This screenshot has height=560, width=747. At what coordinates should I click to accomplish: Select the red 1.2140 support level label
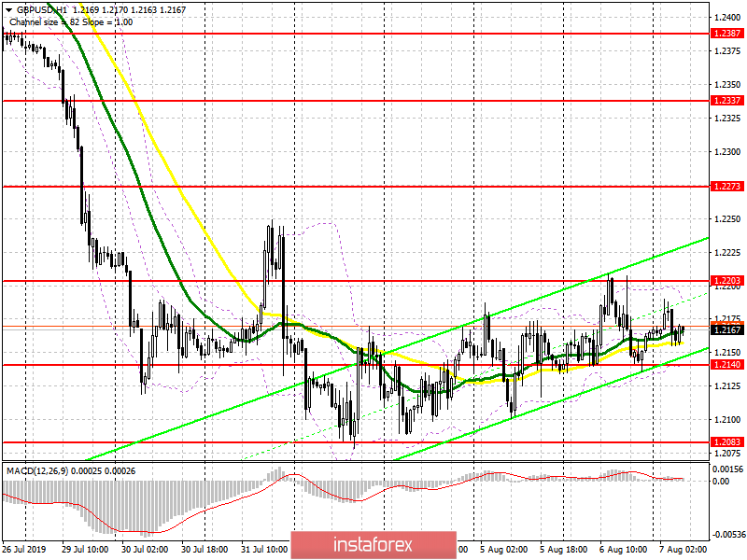[x=726, y=365]
